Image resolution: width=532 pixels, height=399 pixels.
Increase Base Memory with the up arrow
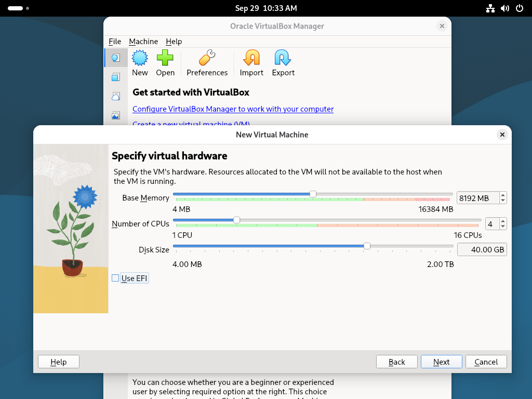pyautogui.click(x=502, y=195)
